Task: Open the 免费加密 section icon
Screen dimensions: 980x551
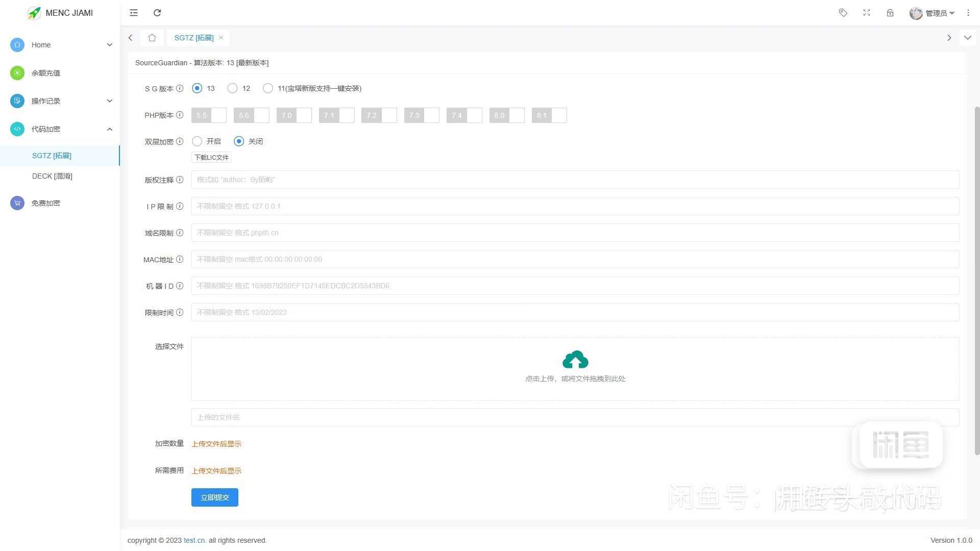Action: tap(17, 203)
